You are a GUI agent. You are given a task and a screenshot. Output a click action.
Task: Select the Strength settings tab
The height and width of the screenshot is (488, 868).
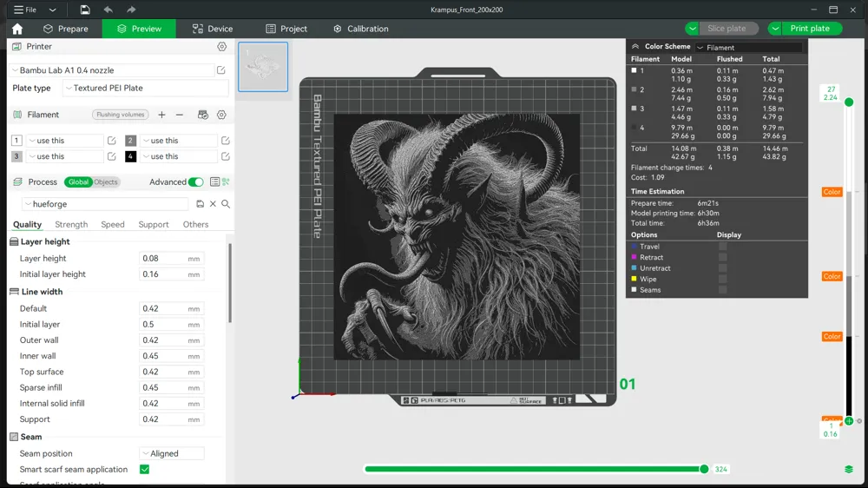pyautogui.click(x=71, y=224)
